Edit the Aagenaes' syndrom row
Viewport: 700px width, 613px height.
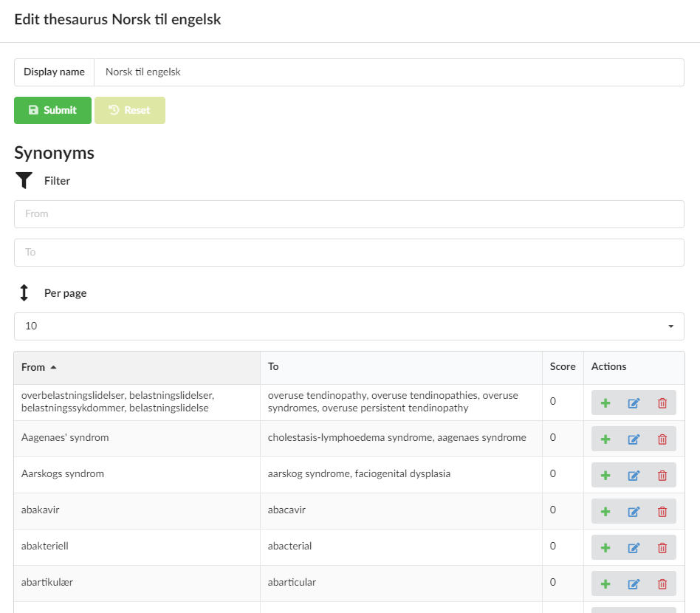click(x=634, y=439)
